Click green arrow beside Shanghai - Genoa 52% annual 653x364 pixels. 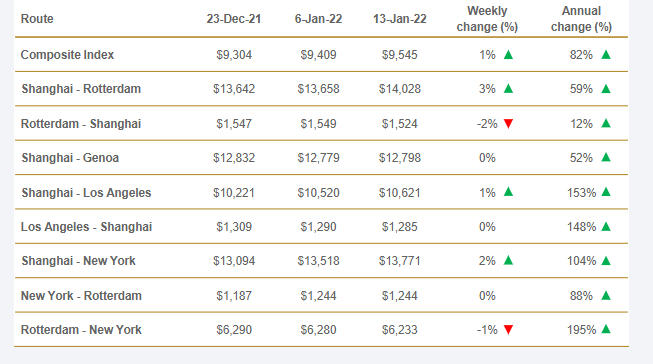(606, 157)
